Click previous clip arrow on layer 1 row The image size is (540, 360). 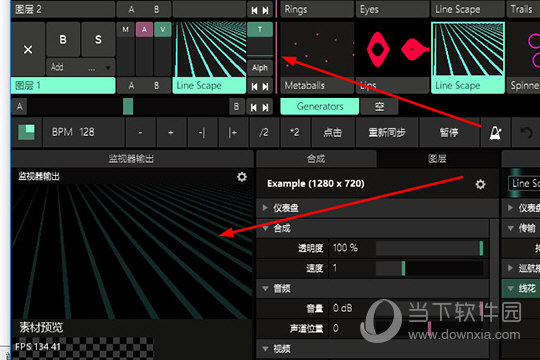tap(254, 86)
